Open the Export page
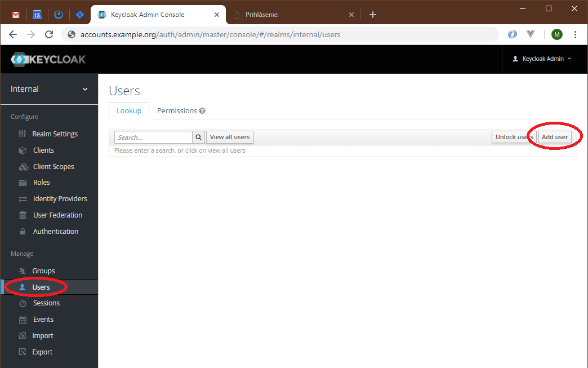 [42, 352]
